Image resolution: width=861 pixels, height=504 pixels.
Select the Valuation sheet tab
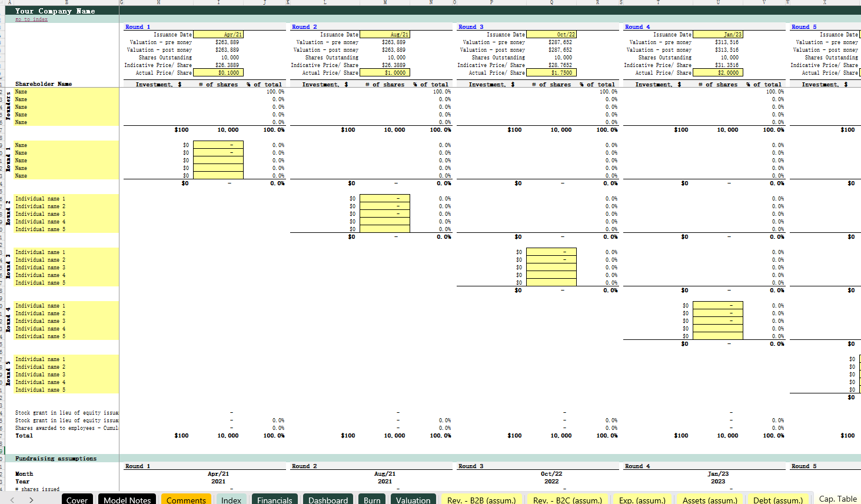(413, 500)
